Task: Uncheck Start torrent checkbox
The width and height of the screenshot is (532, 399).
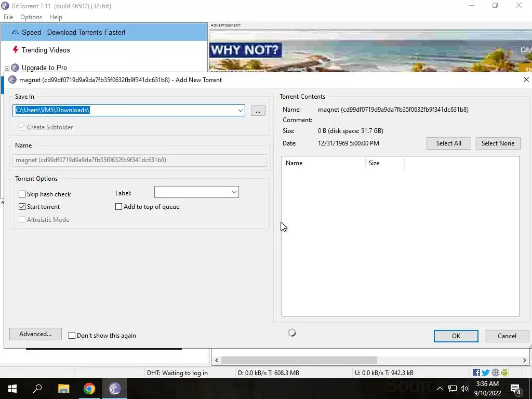Action: 22,206
